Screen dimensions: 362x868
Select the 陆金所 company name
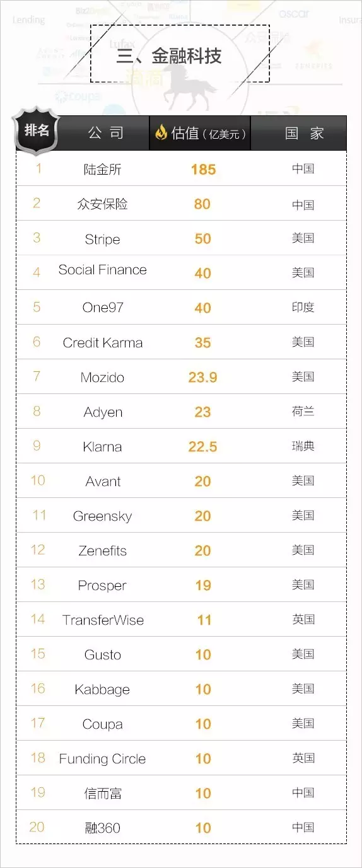pos(102,169)
